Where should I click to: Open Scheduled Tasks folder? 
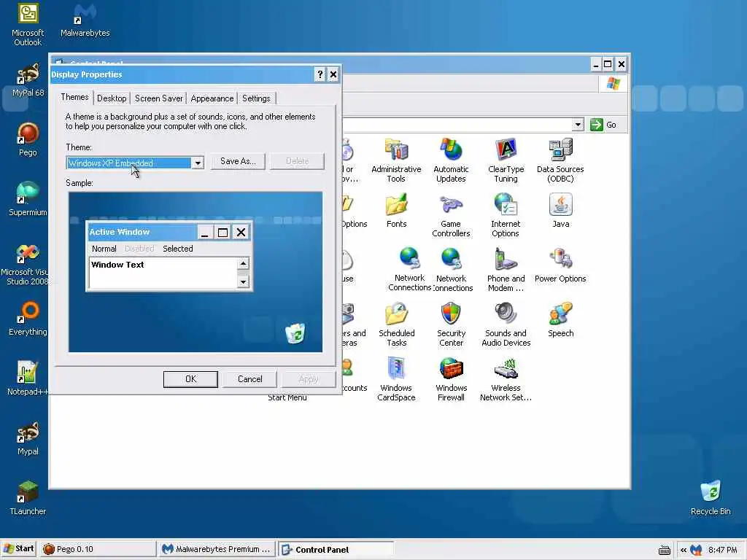point(396,324)
